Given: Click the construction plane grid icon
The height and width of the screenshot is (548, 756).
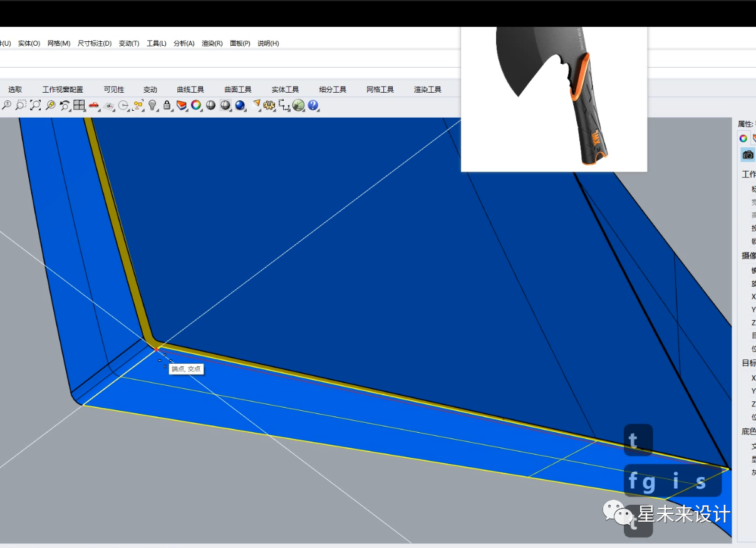Looking at the screenshot, I should tap(108, 105).
